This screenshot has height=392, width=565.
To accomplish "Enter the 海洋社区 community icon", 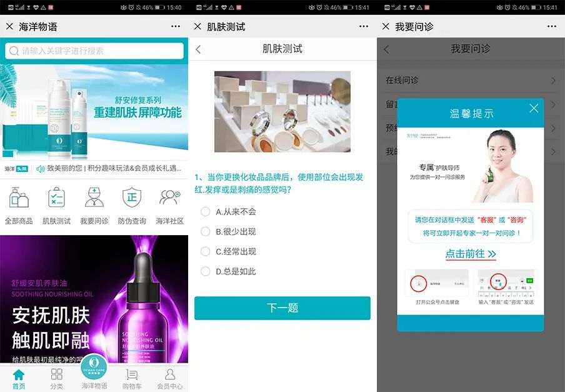I will point(168,203).
